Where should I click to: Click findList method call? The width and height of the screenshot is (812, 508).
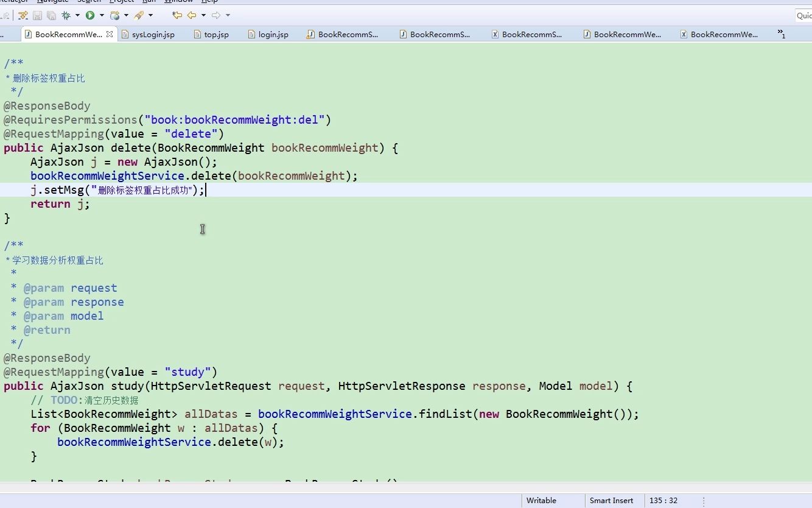click(446, 414)
